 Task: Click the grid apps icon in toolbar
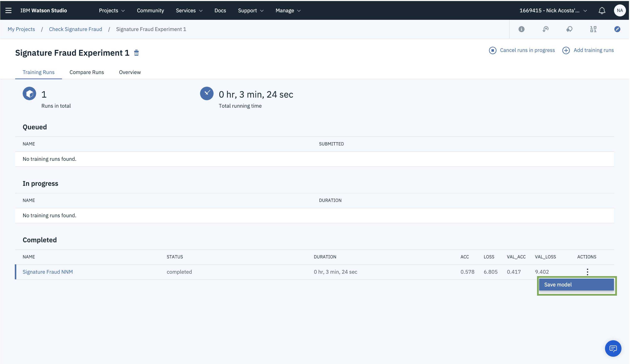click(x=593, y=29)
